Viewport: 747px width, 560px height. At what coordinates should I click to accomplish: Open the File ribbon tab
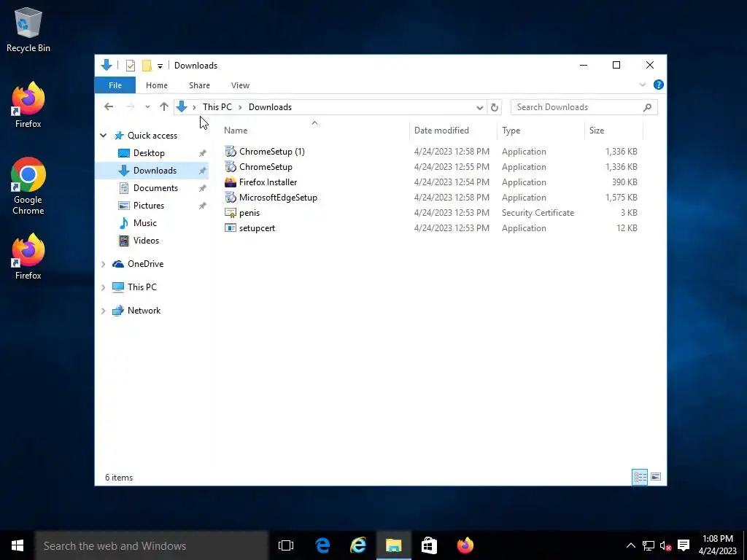115,85
